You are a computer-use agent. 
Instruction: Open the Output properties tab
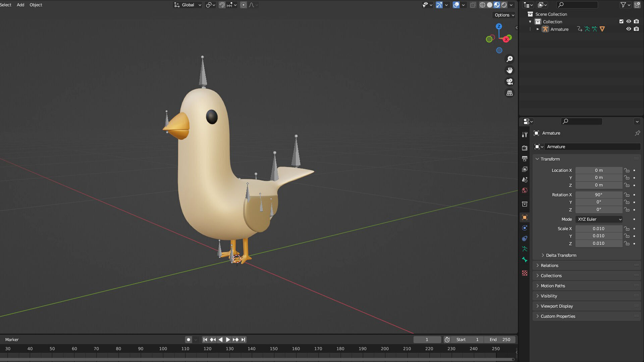click(x=525, y=159)
